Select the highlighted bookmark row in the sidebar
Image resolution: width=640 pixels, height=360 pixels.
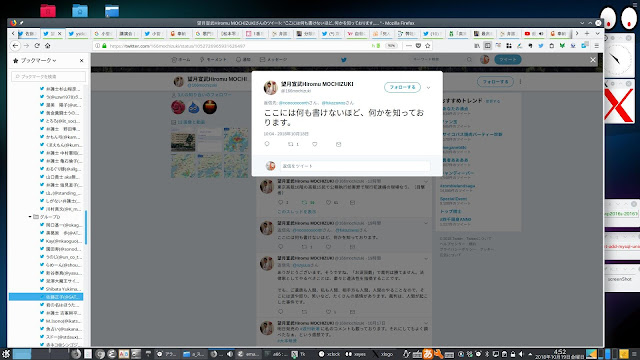pyautogui.click(x=46, y=297)
